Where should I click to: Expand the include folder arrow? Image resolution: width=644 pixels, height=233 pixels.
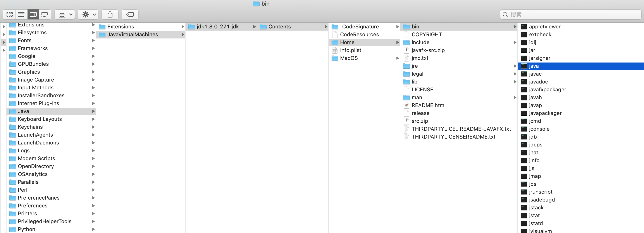point(515,43)
